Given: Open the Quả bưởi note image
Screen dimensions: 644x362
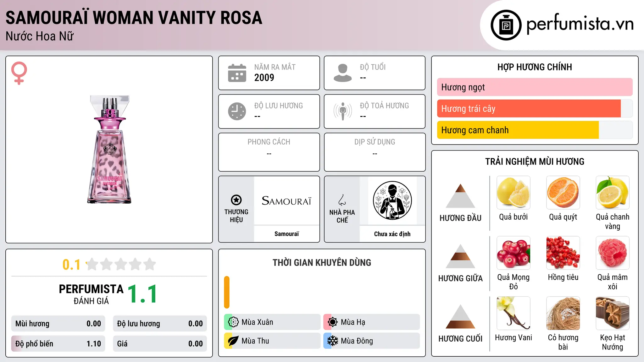Looking at the screenshot, I should 514,193.
